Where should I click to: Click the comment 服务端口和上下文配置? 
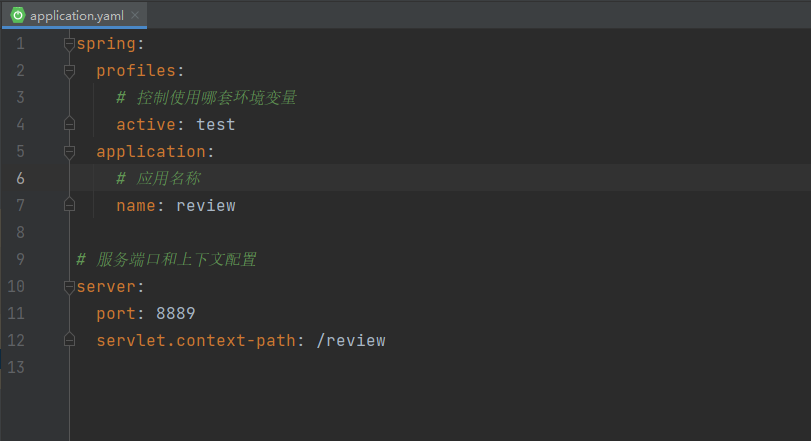click(176, 260)
